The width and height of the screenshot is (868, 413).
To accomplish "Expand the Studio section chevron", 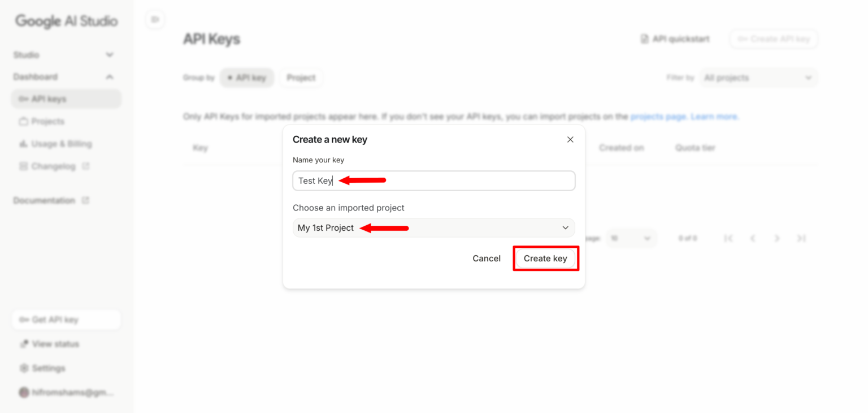I will pos(109,54).
